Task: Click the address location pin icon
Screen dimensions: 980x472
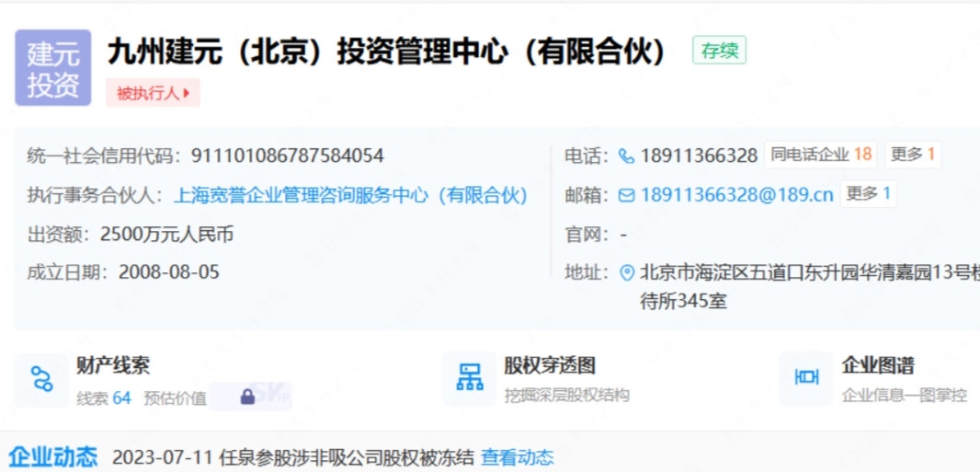Action: [626, 272]
